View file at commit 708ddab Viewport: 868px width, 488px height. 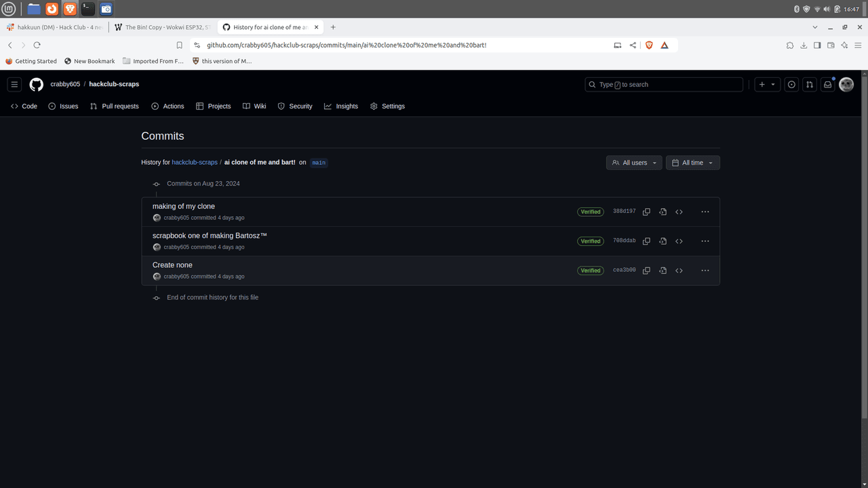click(x=663, y=241)
